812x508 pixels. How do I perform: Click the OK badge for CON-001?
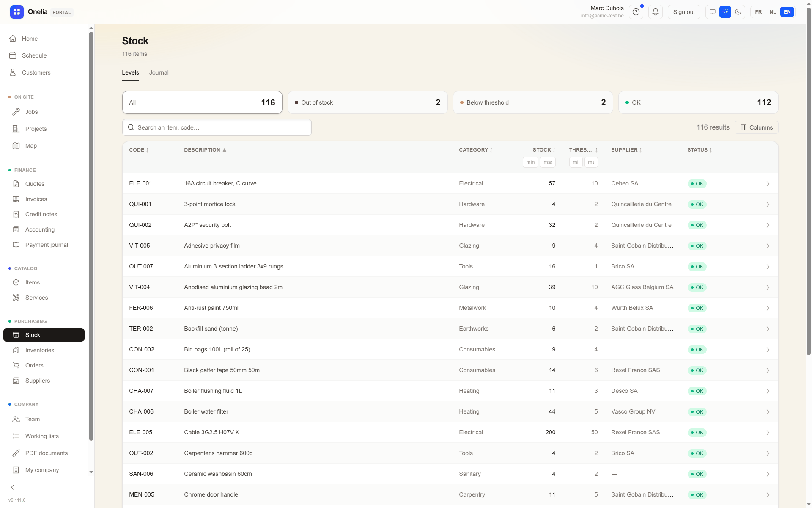pyautogui.click(x=697, y=370)
